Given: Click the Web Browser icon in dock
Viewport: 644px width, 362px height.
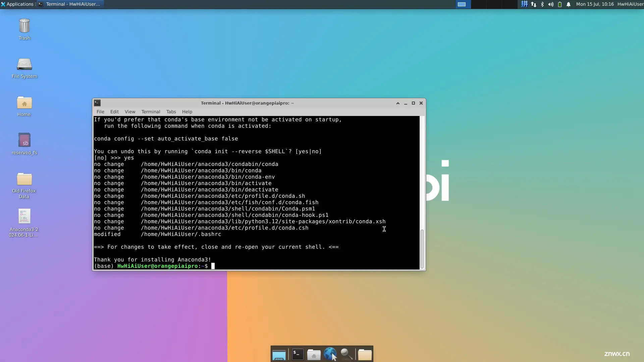Looking at the screenshot, I should click(x=330, y=354).
